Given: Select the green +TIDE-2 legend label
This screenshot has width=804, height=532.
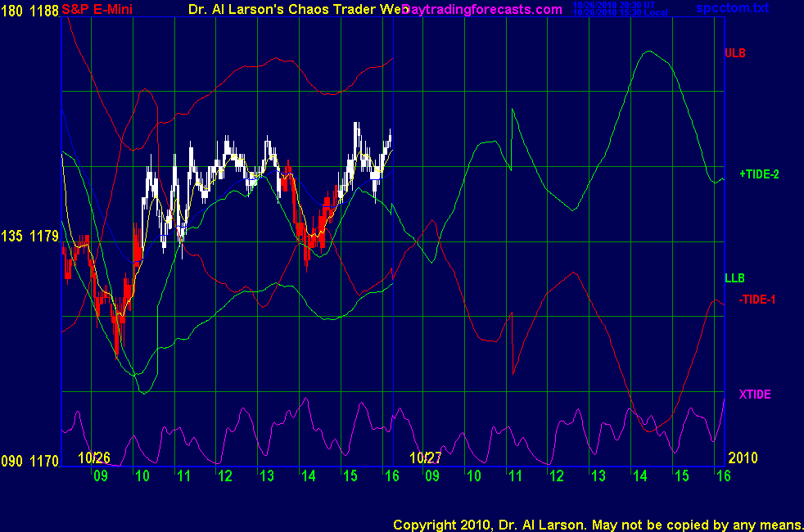Looking at the screenshot, I should pos(759,174).
